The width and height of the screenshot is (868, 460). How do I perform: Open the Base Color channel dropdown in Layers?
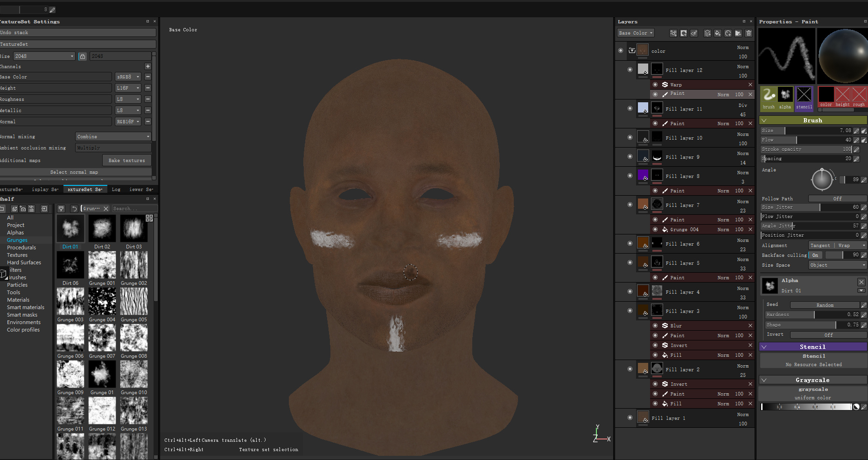pyautogui.click(x=636, y=33)
